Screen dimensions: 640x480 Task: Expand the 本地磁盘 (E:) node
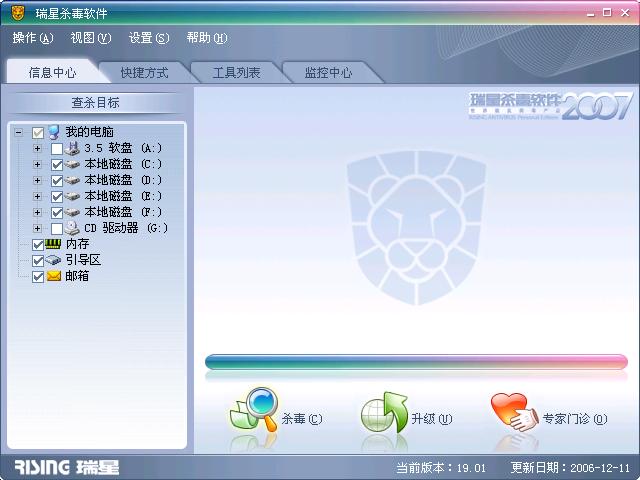pyautogui.click(x=37, y=196)
